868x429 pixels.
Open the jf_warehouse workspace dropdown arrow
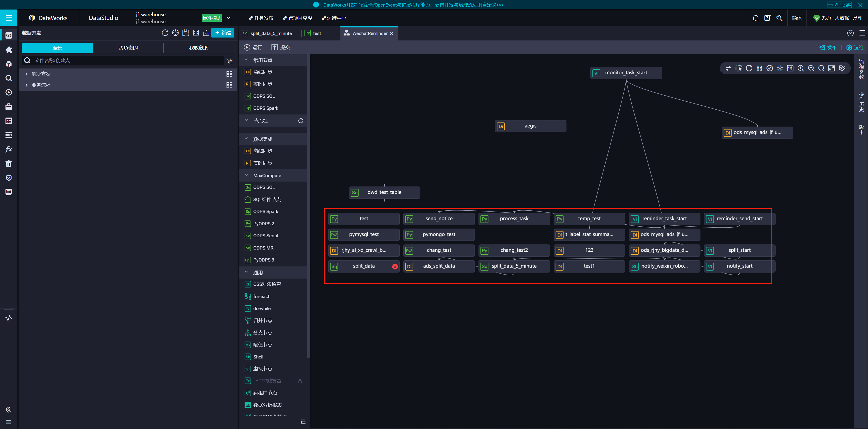(229, 18)
